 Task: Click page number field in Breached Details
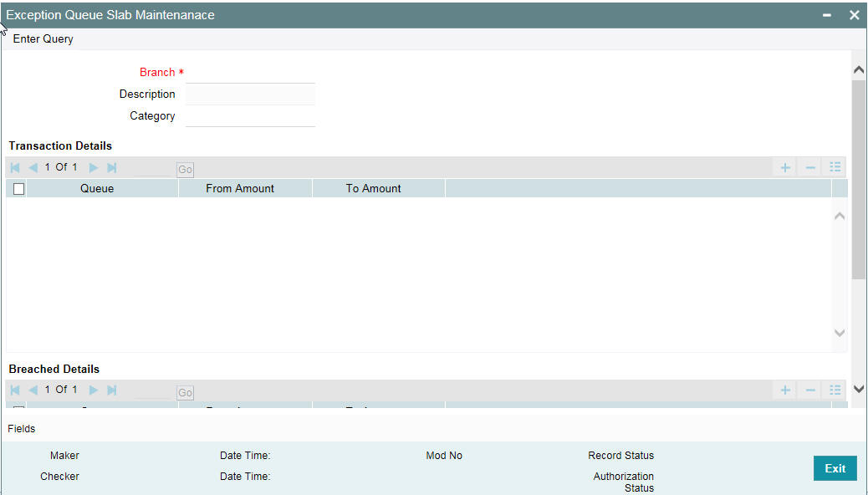[151, 391]
